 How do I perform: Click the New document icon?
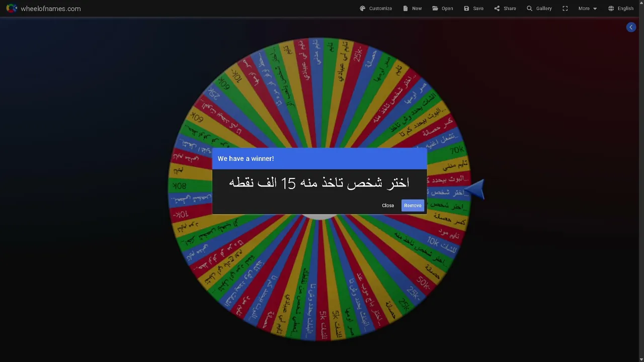[406, 9]
